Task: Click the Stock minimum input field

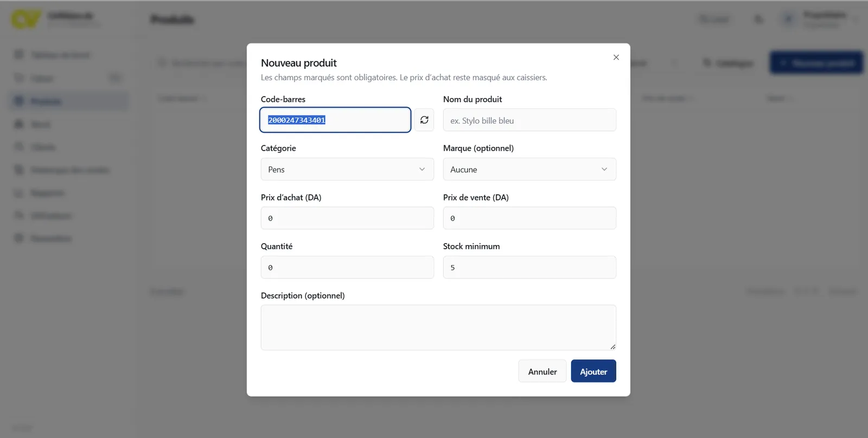Action: pos(529,267)
